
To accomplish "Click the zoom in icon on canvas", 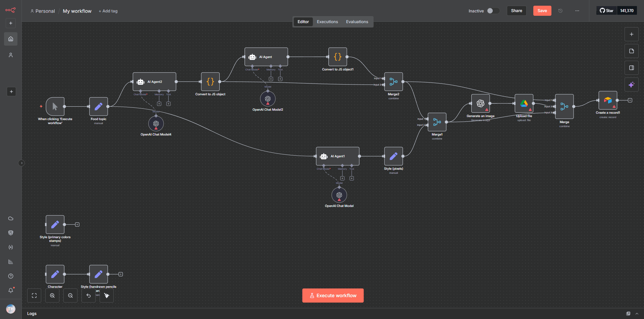I will (x=52, y=295).
